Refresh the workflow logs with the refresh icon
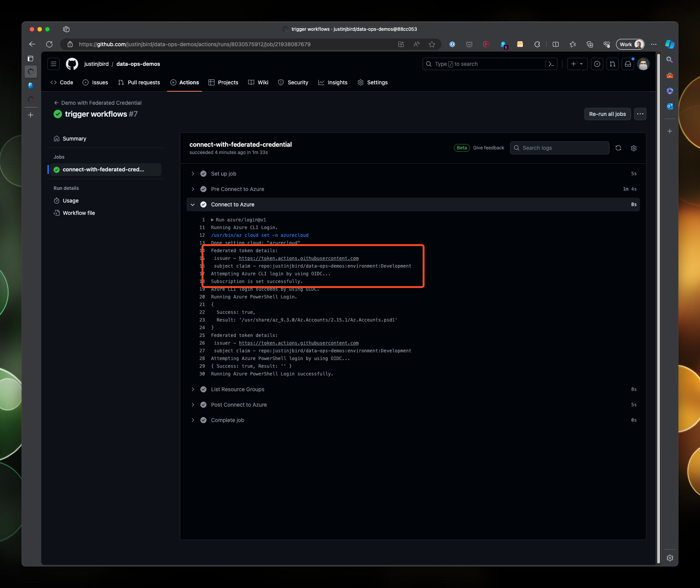Viewport: 700px width, 588px height. [x=618, y=148]
